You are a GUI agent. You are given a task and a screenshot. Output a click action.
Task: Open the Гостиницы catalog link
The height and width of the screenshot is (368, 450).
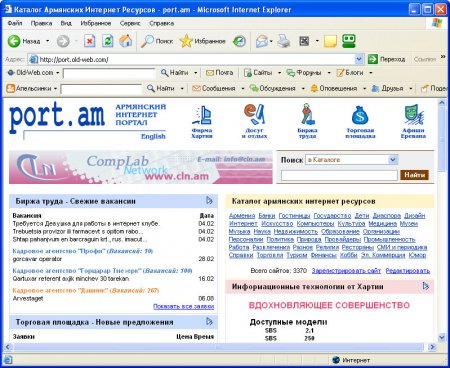click(x=294, y=216)
